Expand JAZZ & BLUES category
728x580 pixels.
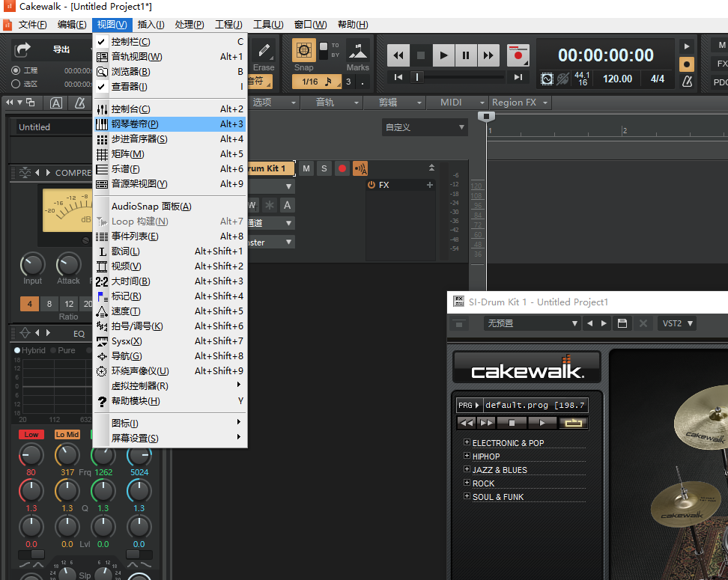coord(467,469)
